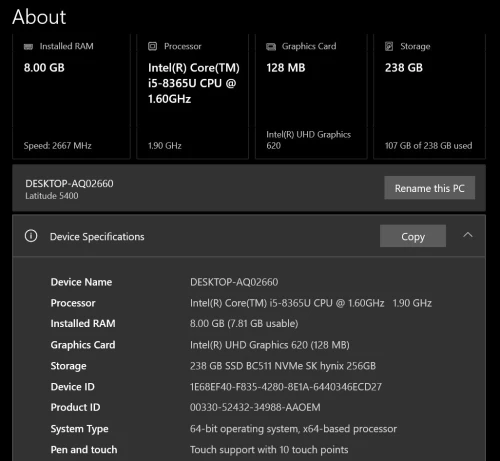Select the 238 GB SSD BC511 NVMe value
500x461 pixels.
[x=283, y=366]
